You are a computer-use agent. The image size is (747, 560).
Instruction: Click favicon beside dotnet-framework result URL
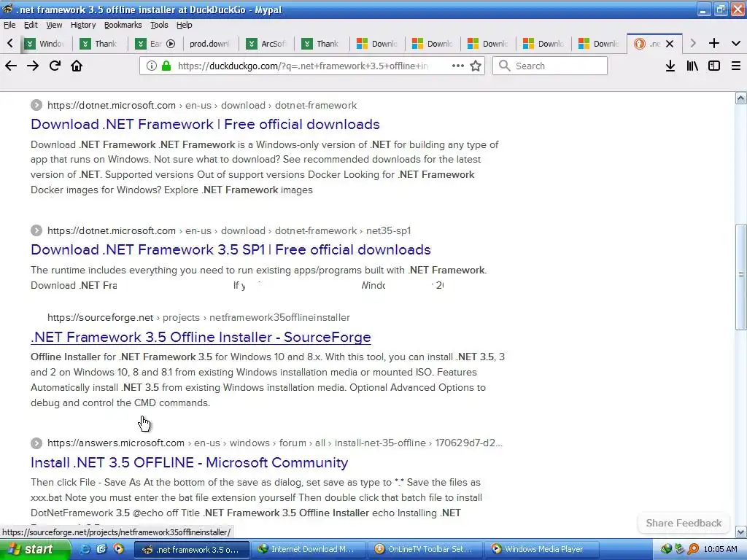click(36, 105)
